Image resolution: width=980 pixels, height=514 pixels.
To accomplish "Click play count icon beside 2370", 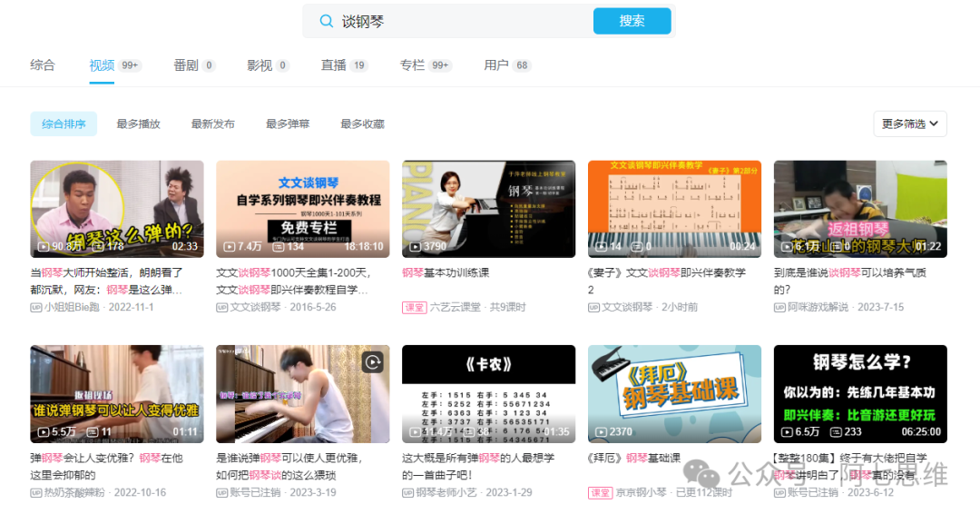I will [x=602, y=432].
